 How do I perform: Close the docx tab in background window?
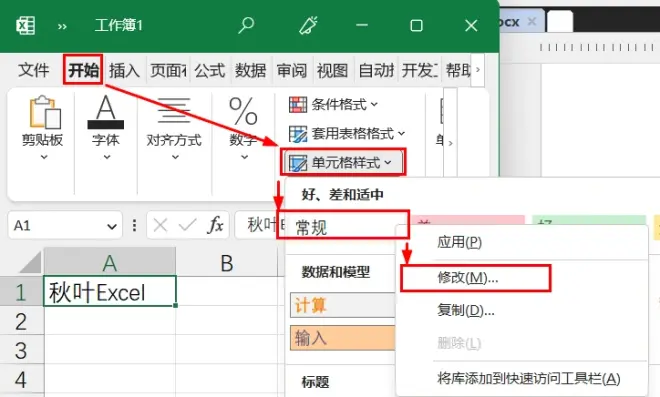pos(532,21)
